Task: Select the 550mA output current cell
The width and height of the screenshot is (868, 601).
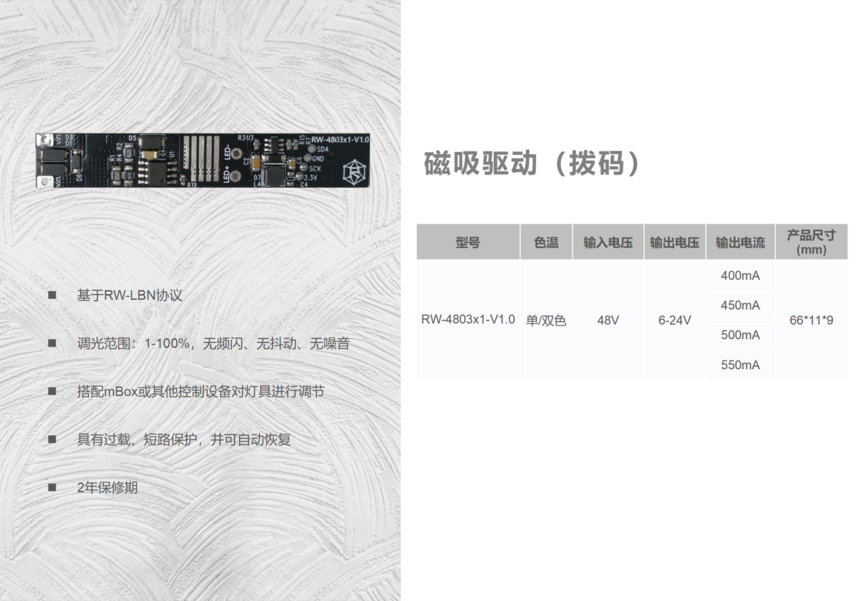Action: tap(741, 364)
